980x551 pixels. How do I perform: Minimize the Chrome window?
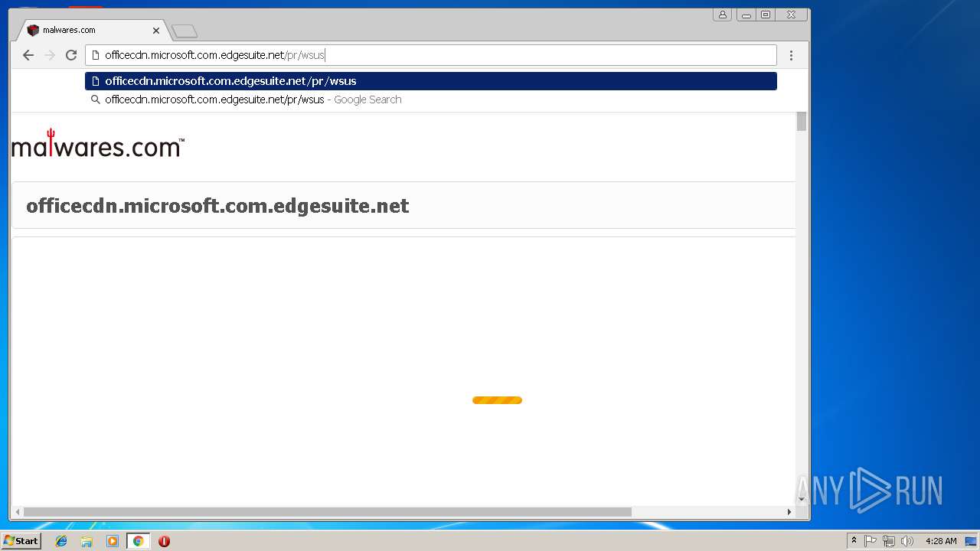pyautogui.click(x=746, y=15)
